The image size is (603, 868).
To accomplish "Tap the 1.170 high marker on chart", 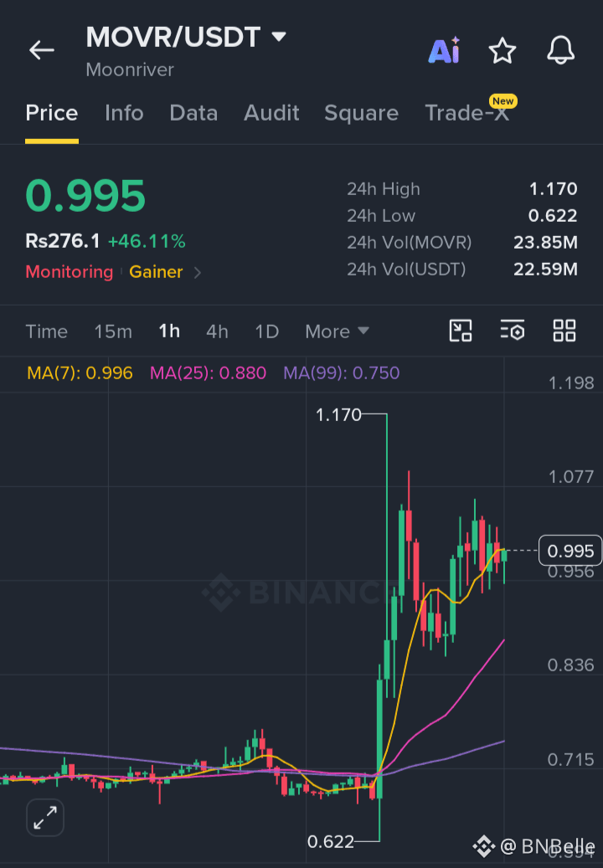I will click(x=338, y=414).
